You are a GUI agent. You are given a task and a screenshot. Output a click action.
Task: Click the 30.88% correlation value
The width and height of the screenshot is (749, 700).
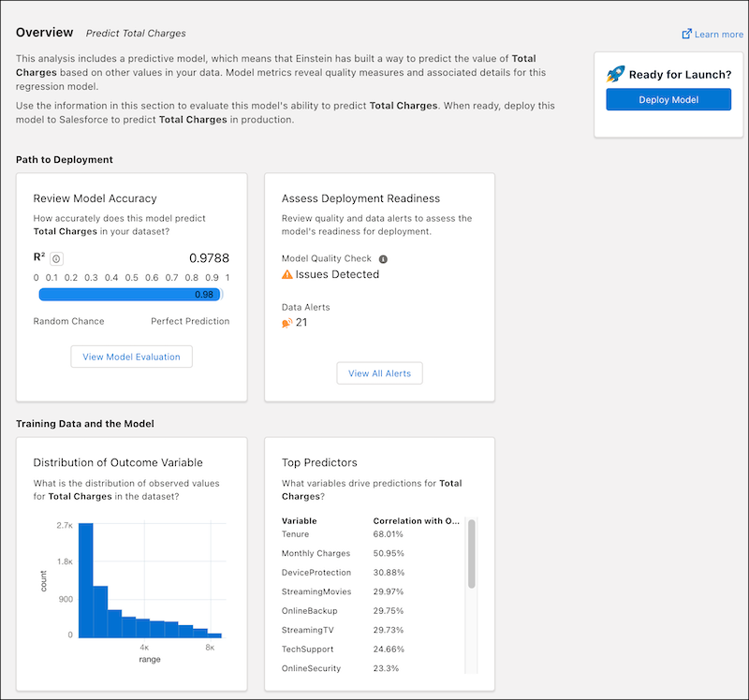(x=389, y=573)
